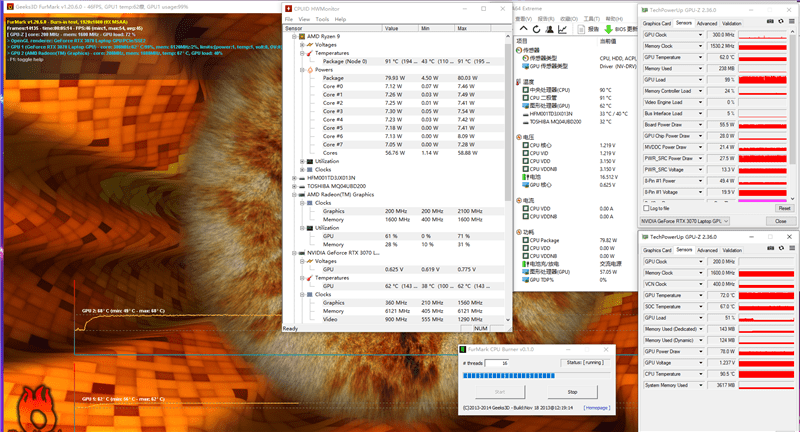Click AIDA64 refresh toolbar icon

(536, 29)
